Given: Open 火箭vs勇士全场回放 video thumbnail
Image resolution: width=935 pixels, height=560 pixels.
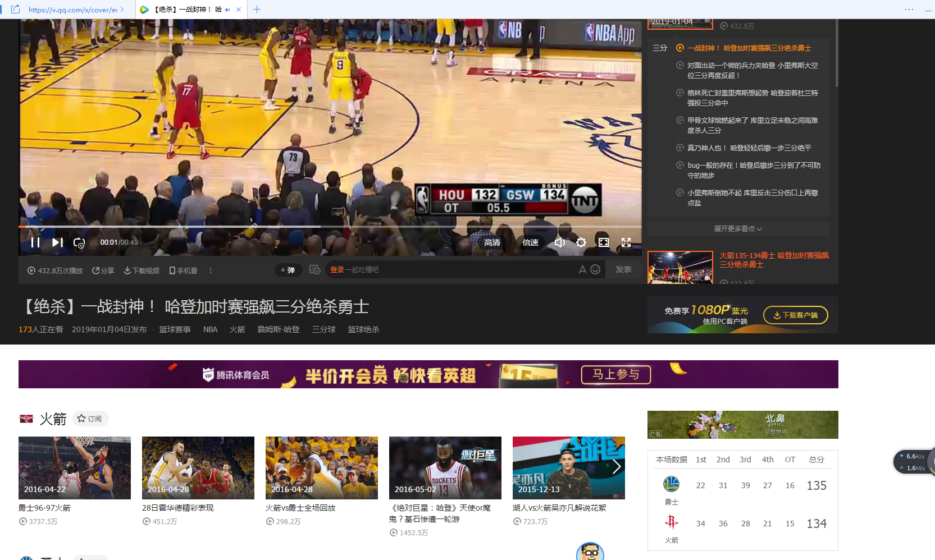Looking at the screenshot, I should tap(322, 468).
